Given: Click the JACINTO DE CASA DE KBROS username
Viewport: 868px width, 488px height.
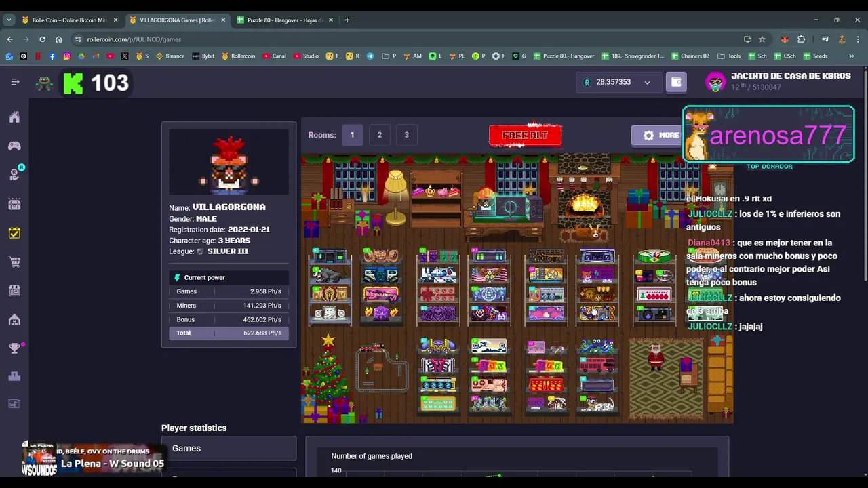Looking at the screenshot, I should [x=791, y=76].
